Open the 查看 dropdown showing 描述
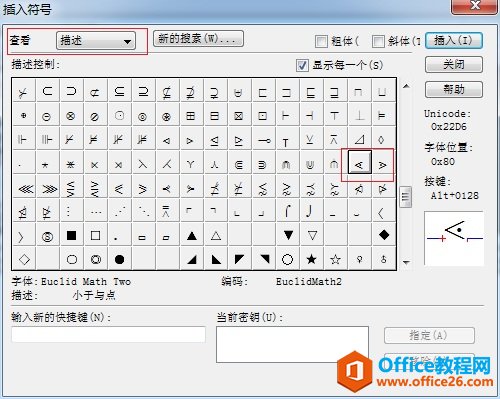This screenshot has width=500, height=399. coord(96,41)
